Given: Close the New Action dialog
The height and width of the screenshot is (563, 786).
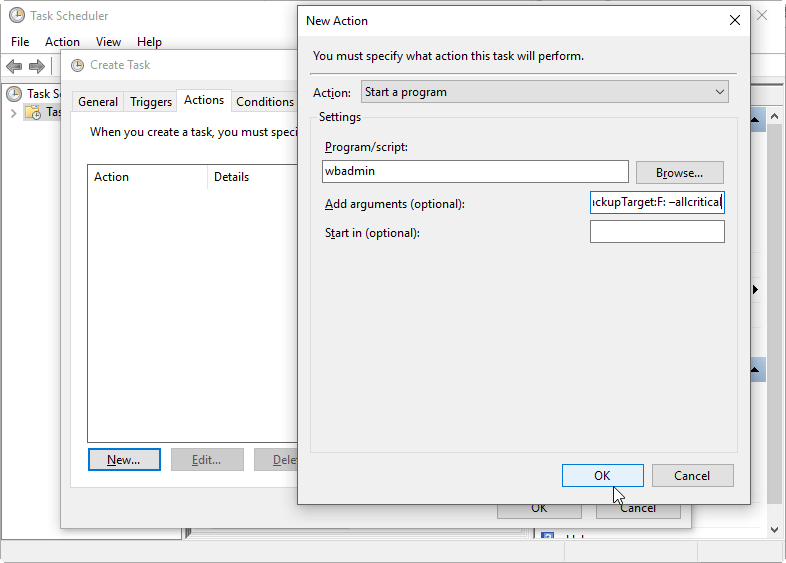Looking at the screenshot, I should click(x=734, y=21).
